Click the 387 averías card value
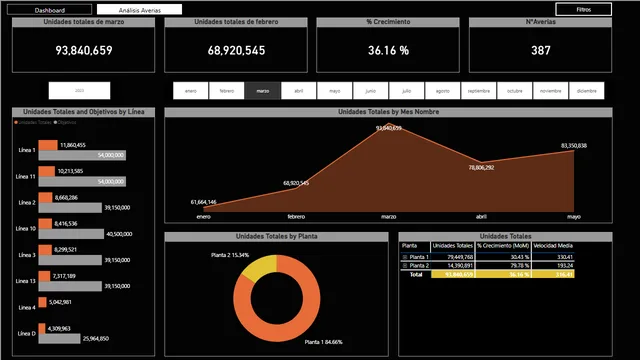The height and width of the screenshot is (360, 640). (x=540, y=50)
